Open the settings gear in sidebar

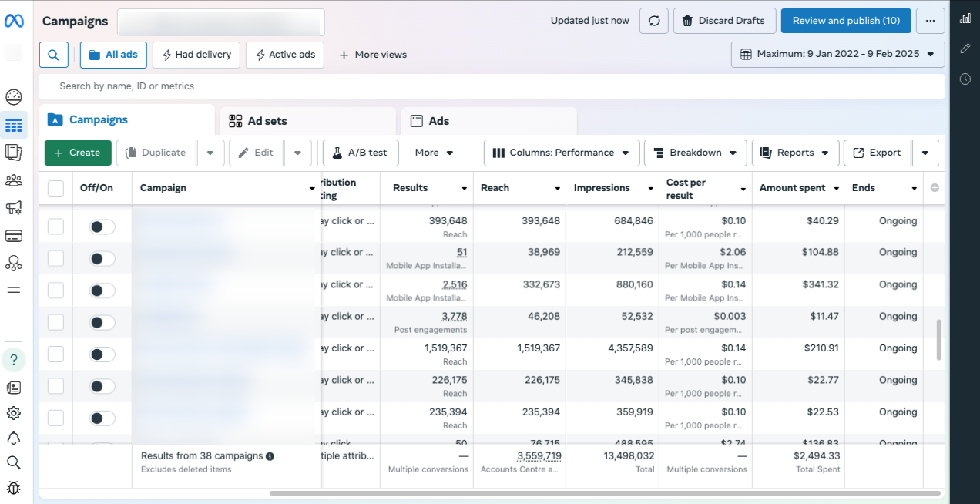coord(14,413)
